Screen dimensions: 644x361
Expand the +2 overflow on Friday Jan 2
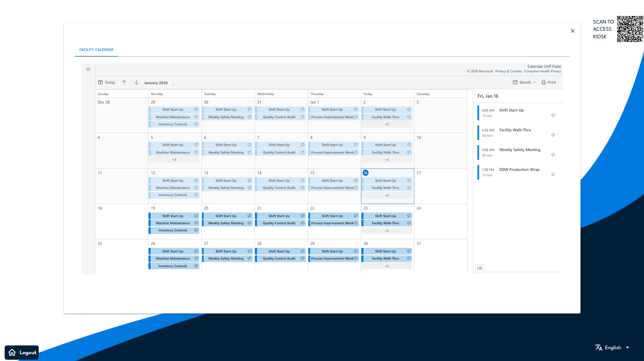click(387, 124)
